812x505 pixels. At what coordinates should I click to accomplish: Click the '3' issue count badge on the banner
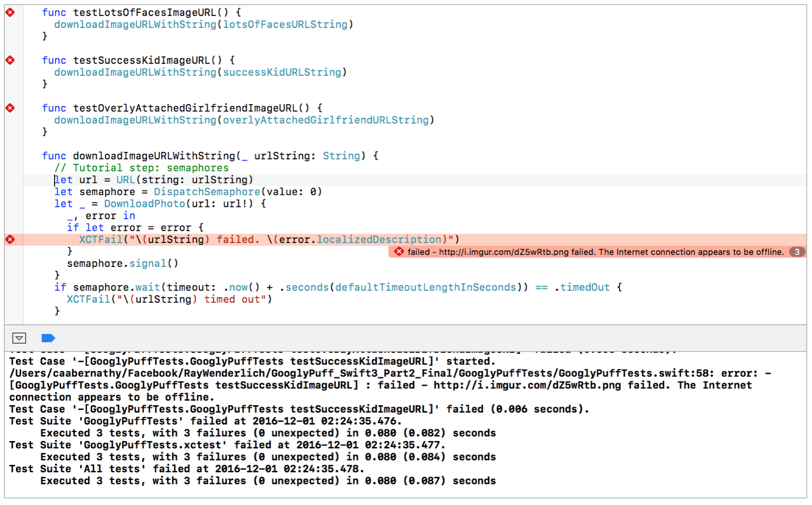(797, 252)
